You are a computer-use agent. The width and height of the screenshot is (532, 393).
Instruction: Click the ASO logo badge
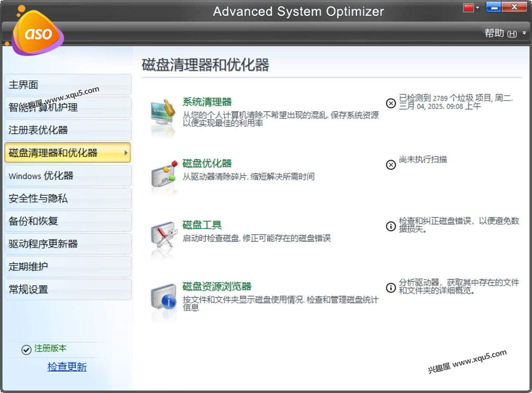(37, 34)
